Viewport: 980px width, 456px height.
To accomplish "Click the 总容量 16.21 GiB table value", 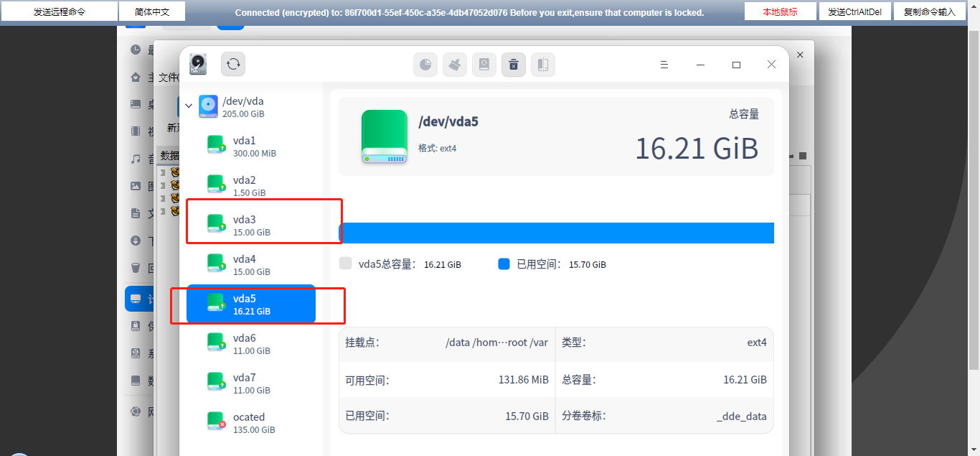I will (745, 380).
